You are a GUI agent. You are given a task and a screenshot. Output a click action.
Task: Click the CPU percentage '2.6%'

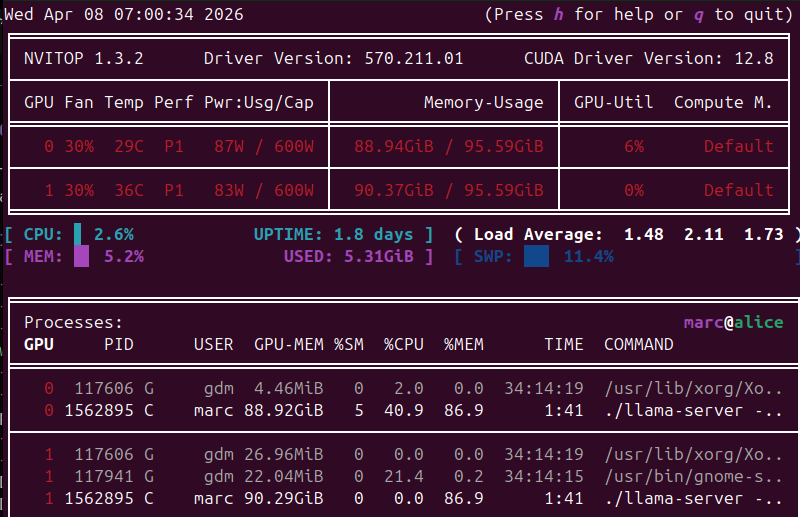click(114, 234)
